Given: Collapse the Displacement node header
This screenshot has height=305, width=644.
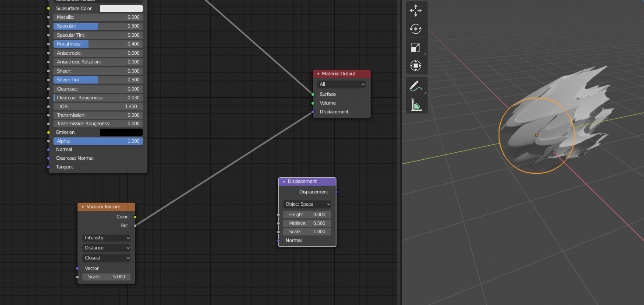Looking at the screenshot, I should pos(283,181).
